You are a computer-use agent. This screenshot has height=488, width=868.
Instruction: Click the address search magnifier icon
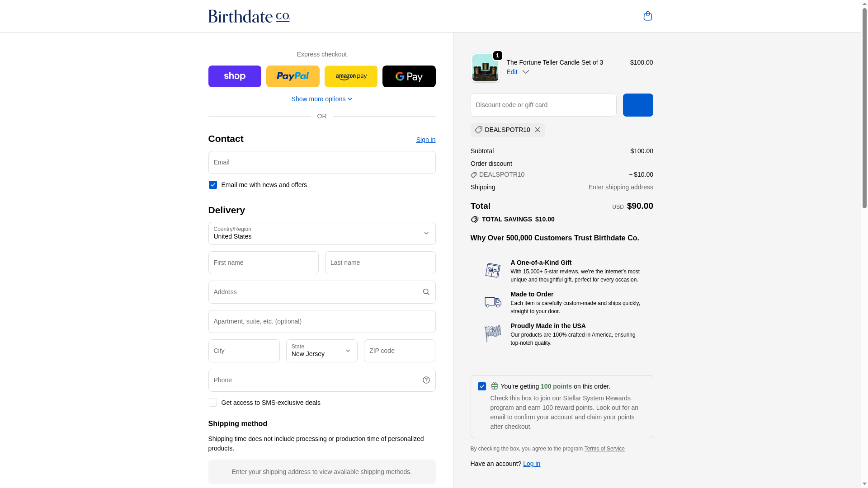point(426,292)
